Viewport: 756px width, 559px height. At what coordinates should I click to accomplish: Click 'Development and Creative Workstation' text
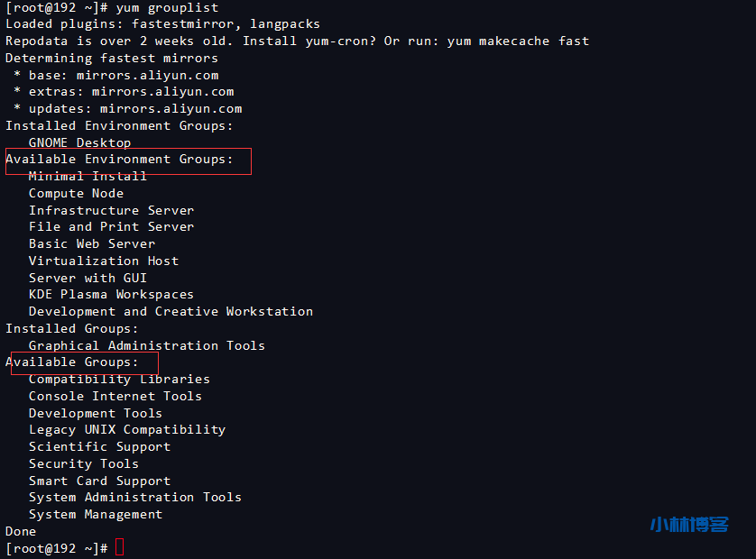pyautogui.click(x=171, y=311)
